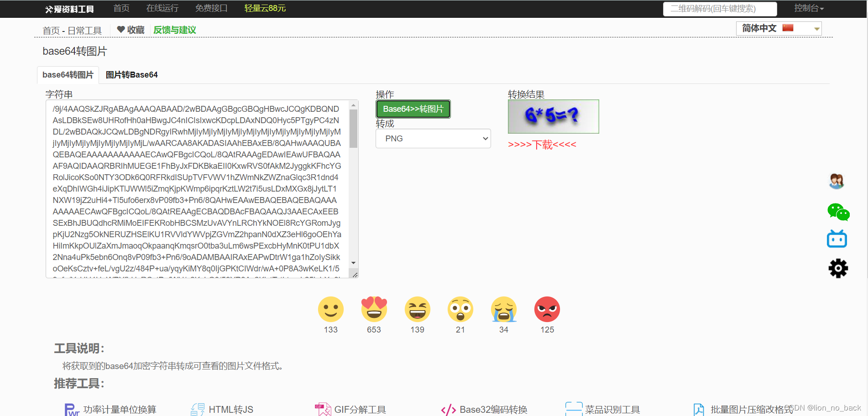
Task: Switch to the 图片转Base64 tab
Action: pos(132,75)
